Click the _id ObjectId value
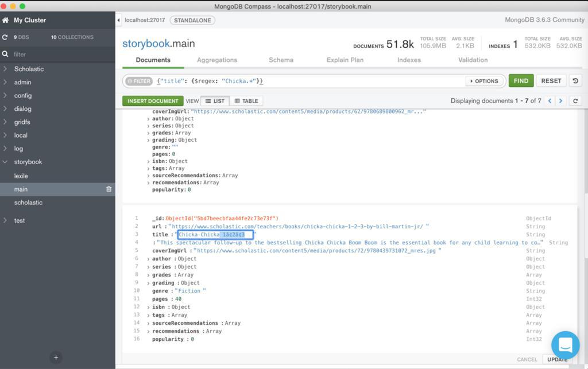Image resolution: width=588 pixels, height=369 pixels. tap(222, 219)
